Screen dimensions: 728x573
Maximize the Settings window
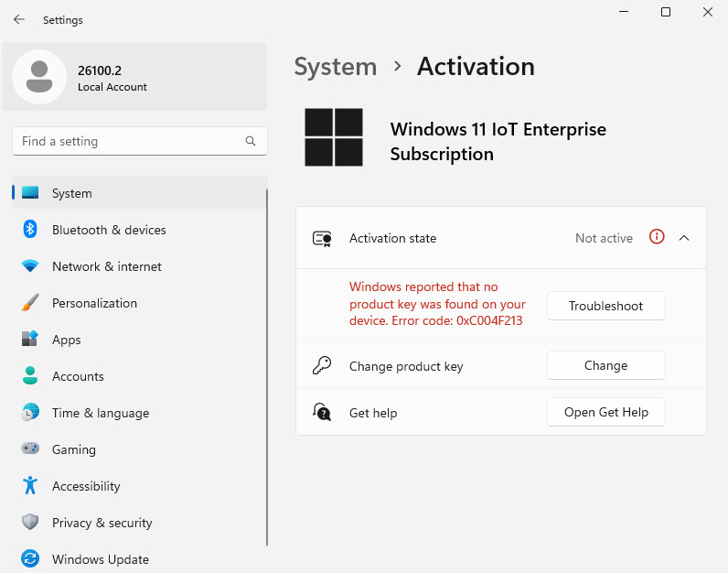pyautogui.click(x=666, y=12)
